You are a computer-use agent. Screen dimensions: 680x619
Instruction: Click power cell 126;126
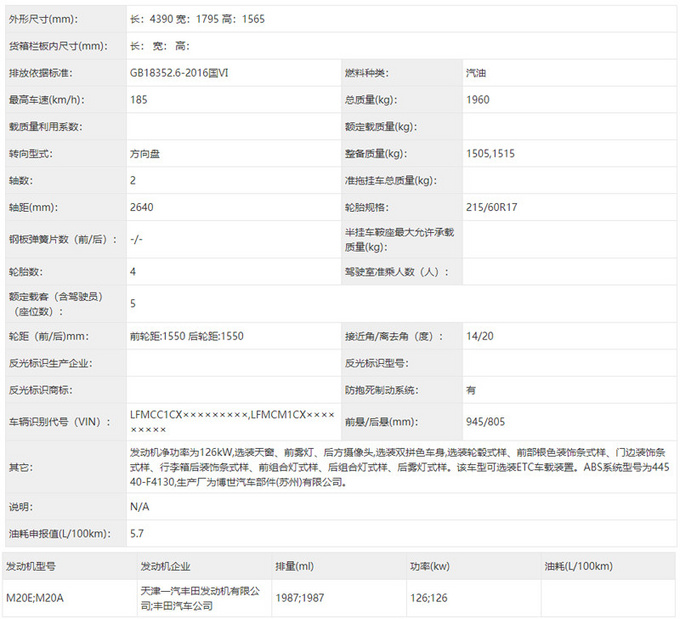[x=429, y=598]
